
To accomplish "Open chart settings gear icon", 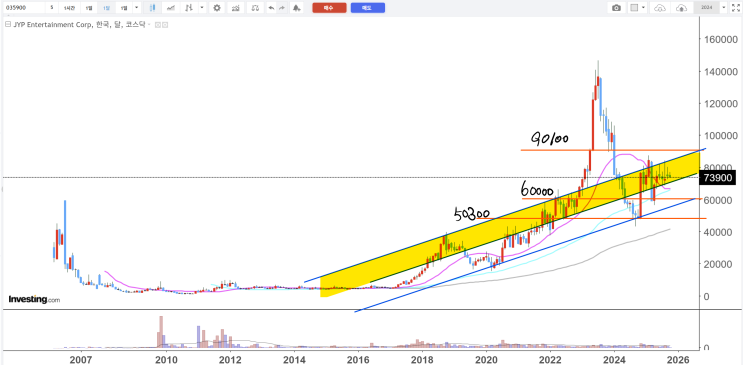I will click(217, 8).
